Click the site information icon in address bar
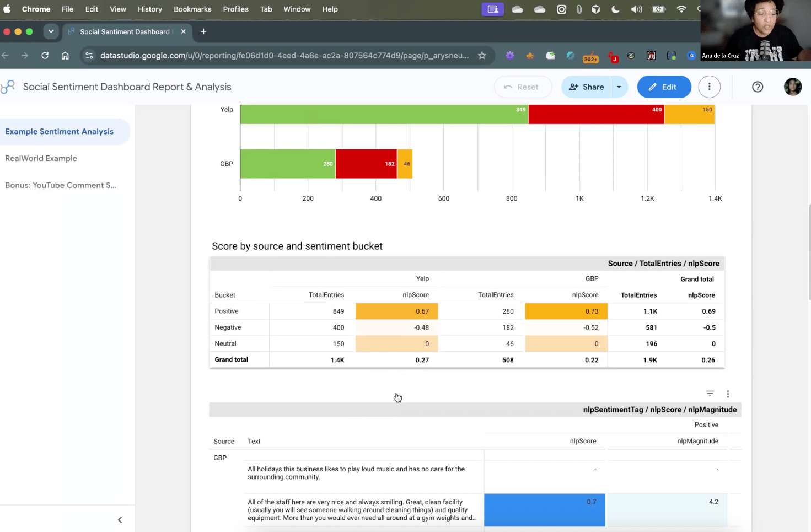This screenshot has width=811, height=532. (89, 55)
